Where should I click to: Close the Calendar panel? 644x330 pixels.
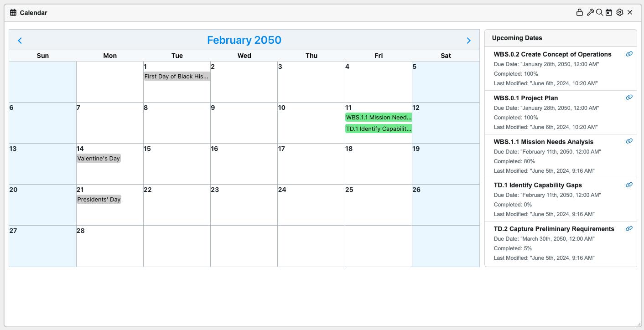tap(630, 13)
